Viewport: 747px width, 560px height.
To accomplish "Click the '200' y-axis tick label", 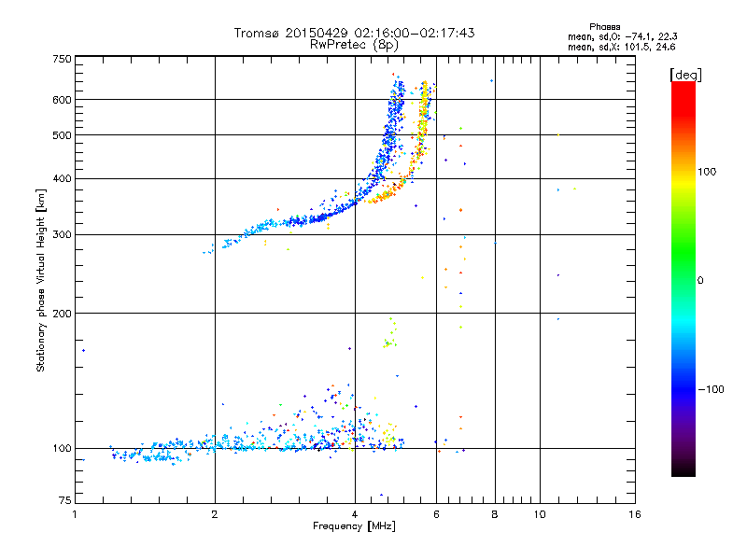I will tap(62, 314).
